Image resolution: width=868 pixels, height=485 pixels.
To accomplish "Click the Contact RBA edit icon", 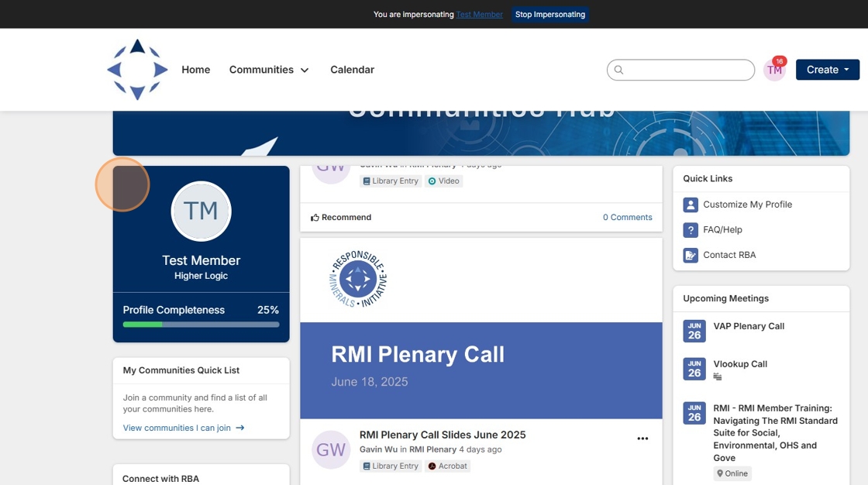I will tap(691, 255).
